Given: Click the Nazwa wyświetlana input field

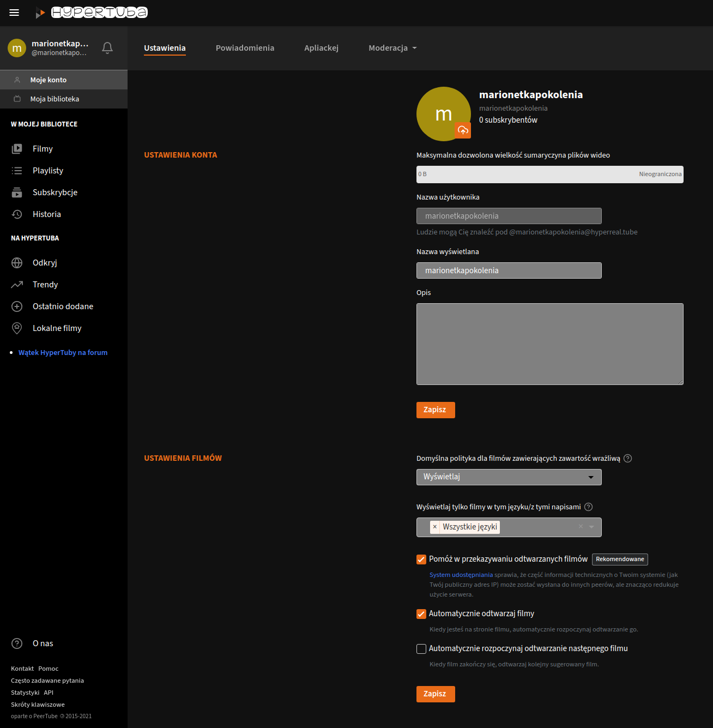Looking at the screenshot, I should [x=509, y=270].
